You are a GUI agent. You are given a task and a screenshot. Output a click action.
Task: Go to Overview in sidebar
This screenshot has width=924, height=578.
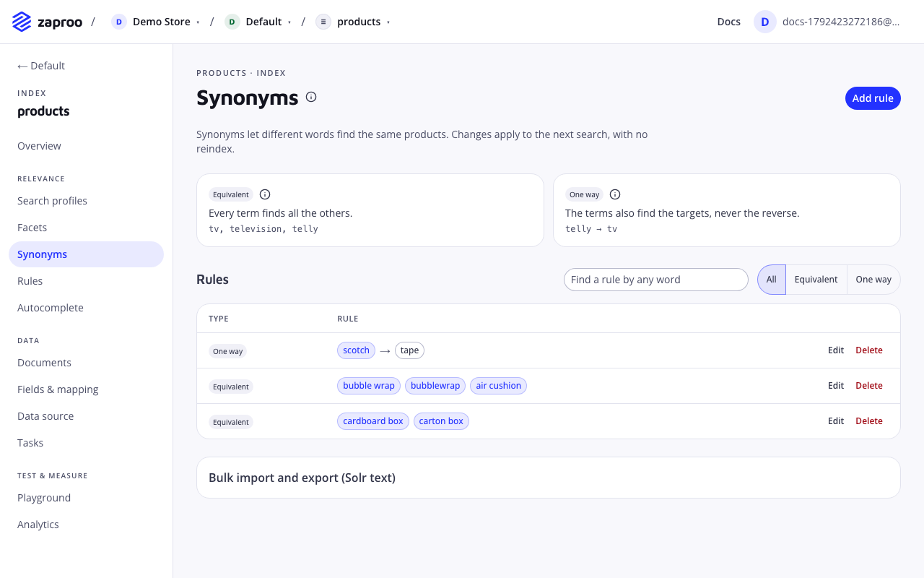pyautogui.click(x=86, y=146)
